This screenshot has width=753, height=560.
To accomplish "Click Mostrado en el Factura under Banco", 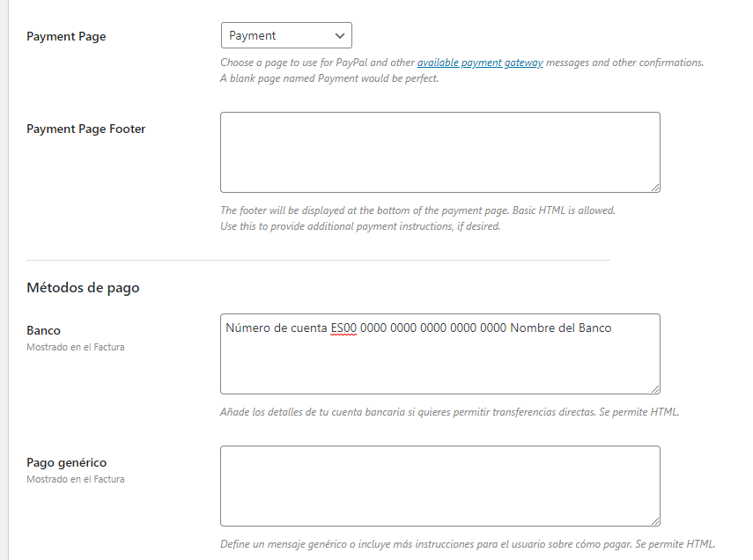I will 76,347.
